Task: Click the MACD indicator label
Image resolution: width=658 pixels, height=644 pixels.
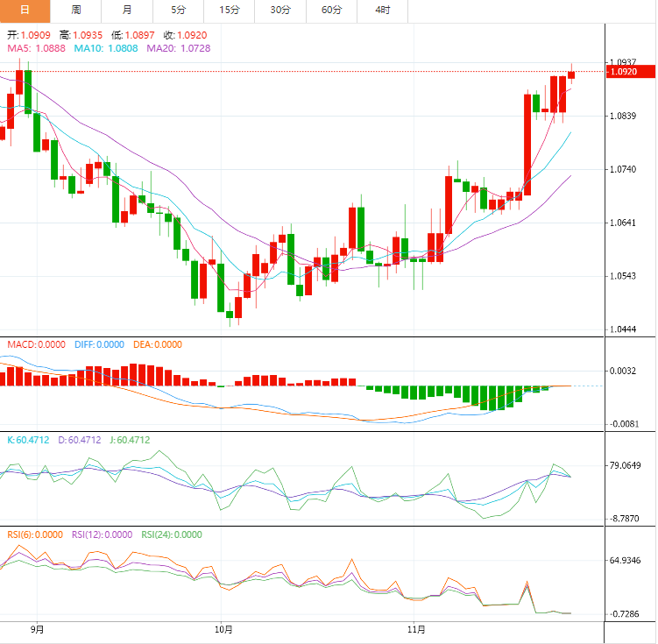Action: pyautogui.click(x=36, y=344)
